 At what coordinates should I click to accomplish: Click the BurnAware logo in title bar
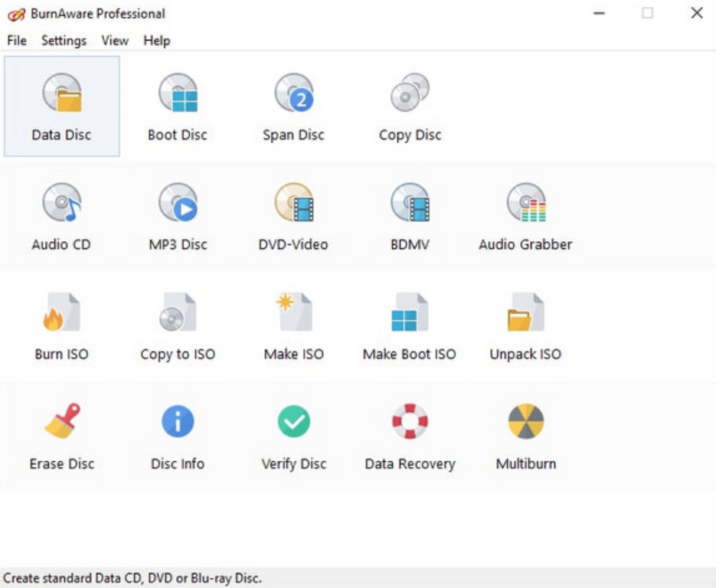pyautogui.click(x=16, y=14)
